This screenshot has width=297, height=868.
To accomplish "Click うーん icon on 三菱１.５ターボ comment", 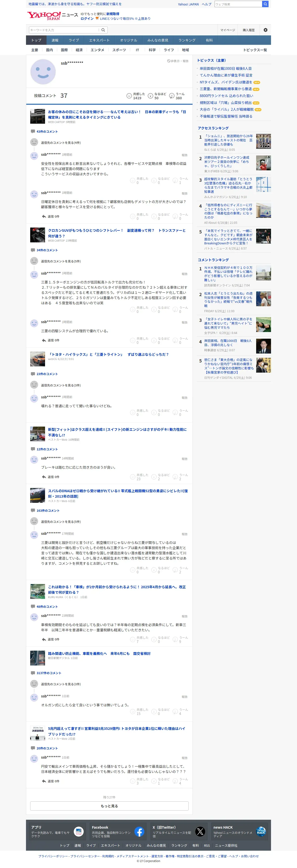I will coord(175,309).
